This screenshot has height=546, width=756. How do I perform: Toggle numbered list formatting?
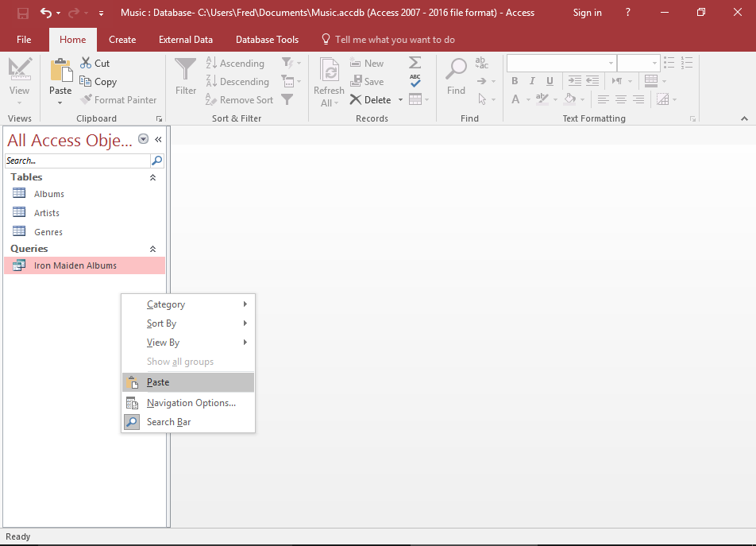(687, 63)
